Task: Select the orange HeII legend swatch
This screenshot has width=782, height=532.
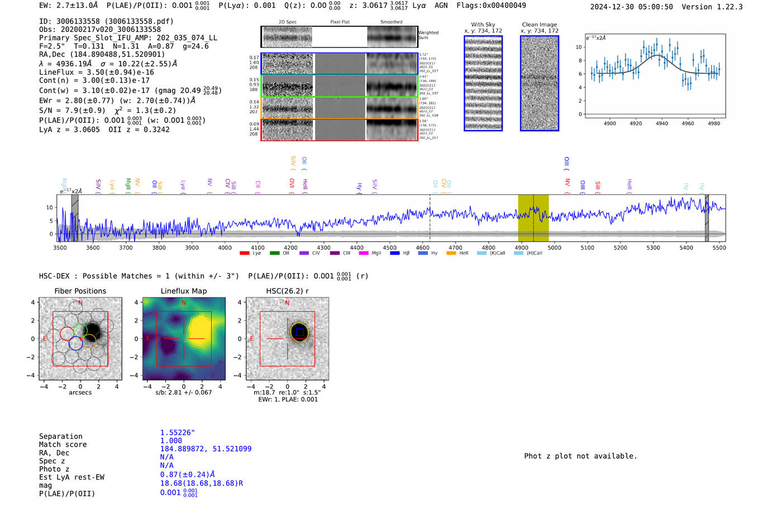Action: [451, 253]
